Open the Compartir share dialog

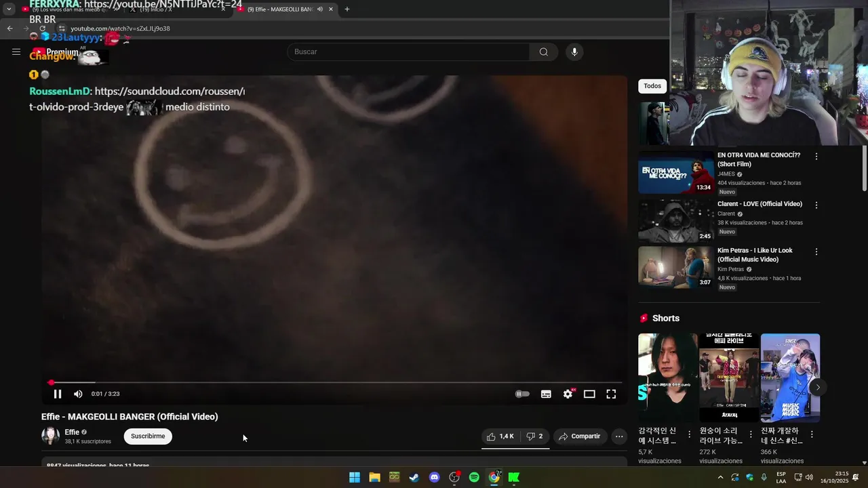click(x=580, y=436)
